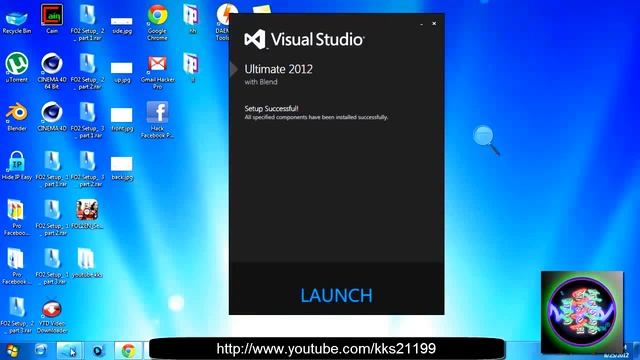
Task: Click the LAUNCH button in Visual Studio setup
Action: tap(336, 296)
